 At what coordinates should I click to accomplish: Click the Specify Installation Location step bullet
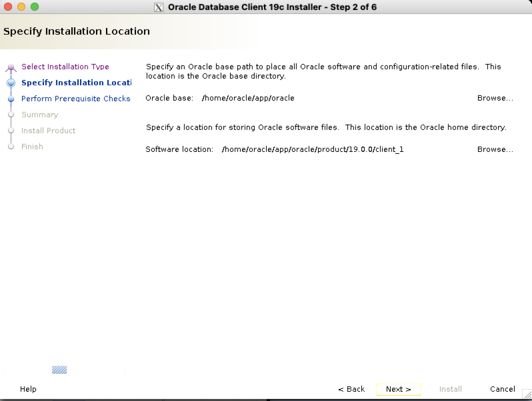click(x=11, y=83)
